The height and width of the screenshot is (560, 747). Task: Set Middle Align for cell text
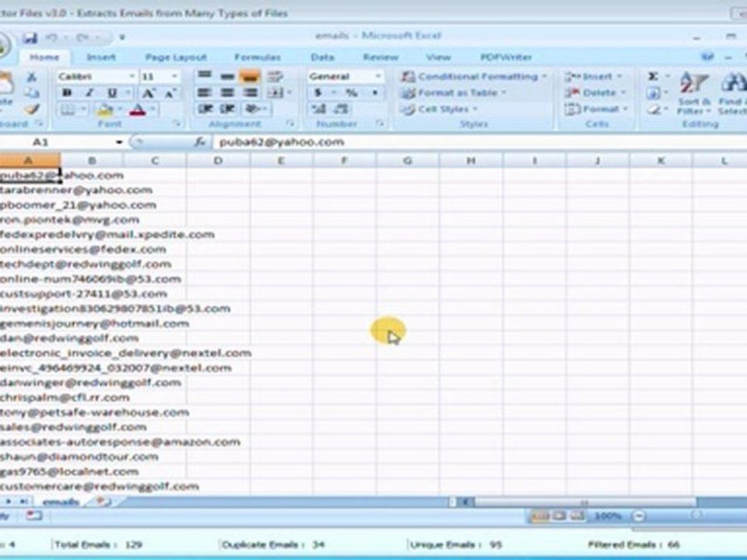[228, 75]
